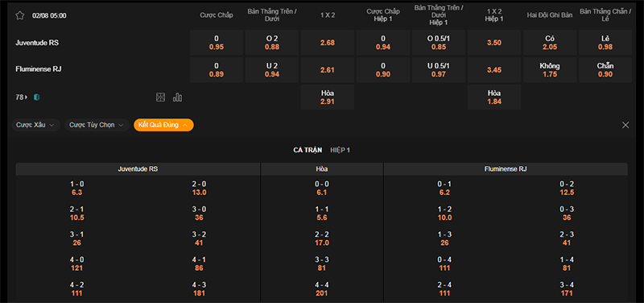Open the pitch lineup icon
This screenshot has height=303, width=644.
point(160,98)
